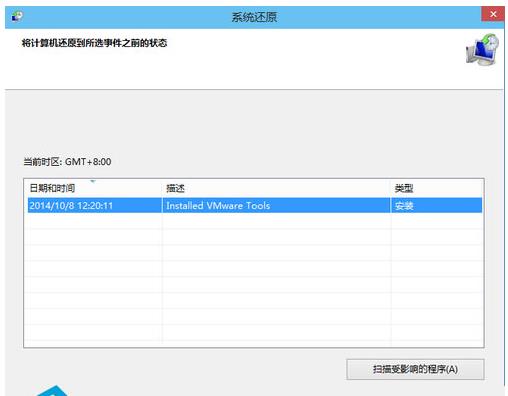
Task: Click the 将计算机还原到所选事件之前的状态 heading
Action: [94, 43]
